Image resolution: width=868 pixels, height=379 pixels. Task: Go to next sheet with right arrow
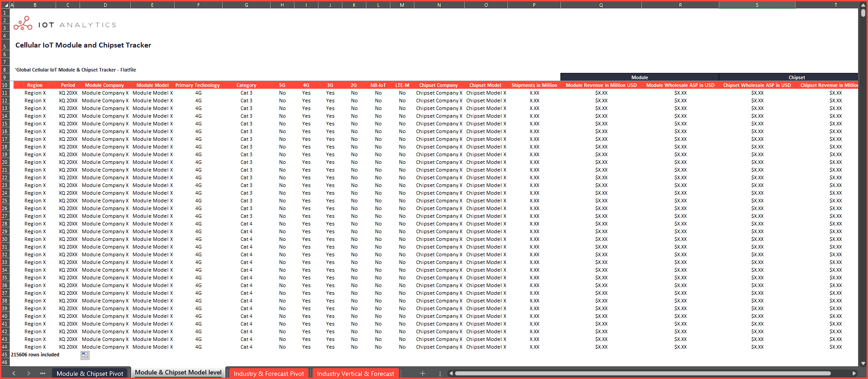point(28,374)
